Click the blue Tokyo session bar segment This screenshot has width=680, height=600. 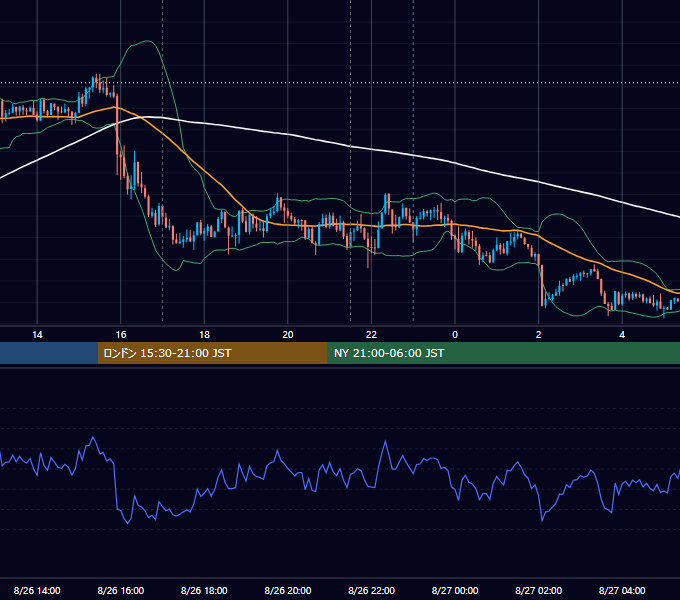pos(49,353)
